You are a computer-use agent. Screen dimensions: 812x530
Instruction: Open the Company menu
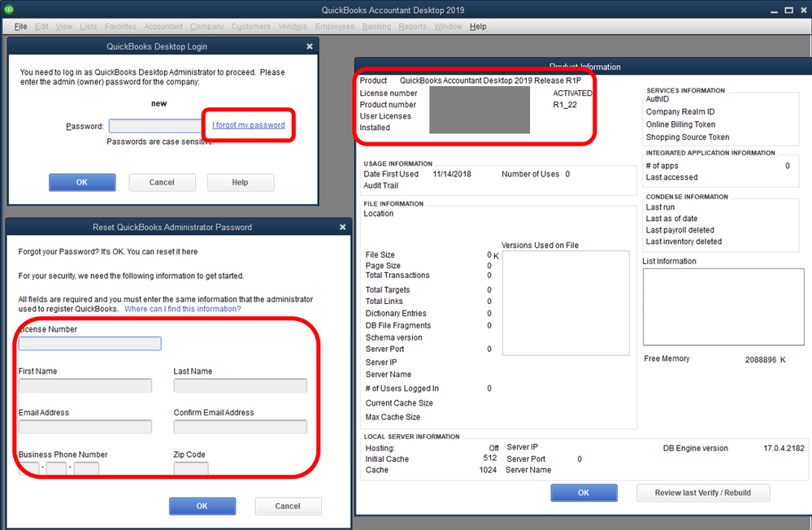(x=206, y=27)
